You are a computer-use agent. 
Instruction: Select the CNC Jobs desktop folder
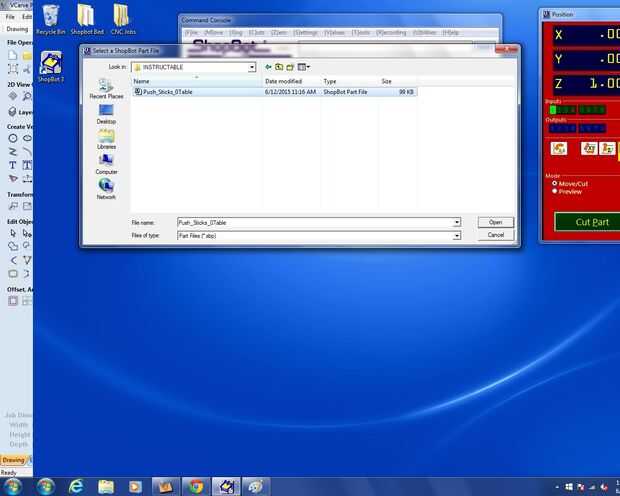coord(122,20)
